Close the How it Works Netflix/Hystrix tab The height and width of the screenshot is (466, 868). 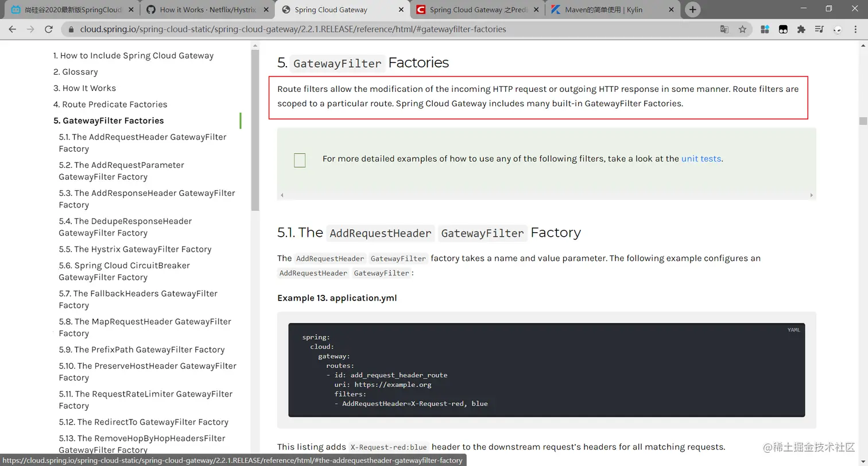click(265, 10)
